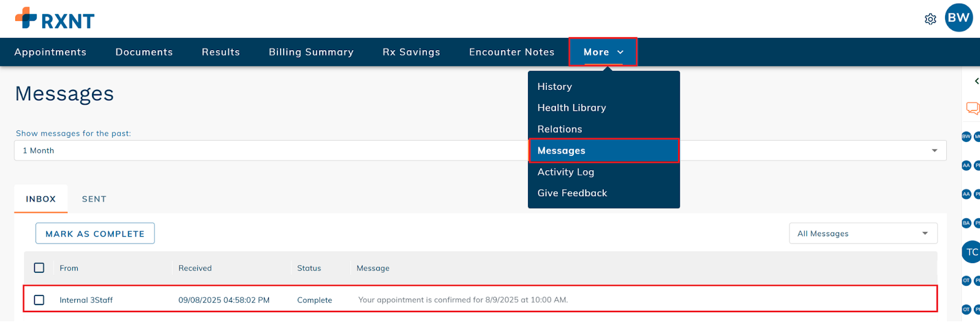Select Give Feedback from the More menu
Viewport: 980px width, 323px height.
[572, 193]
